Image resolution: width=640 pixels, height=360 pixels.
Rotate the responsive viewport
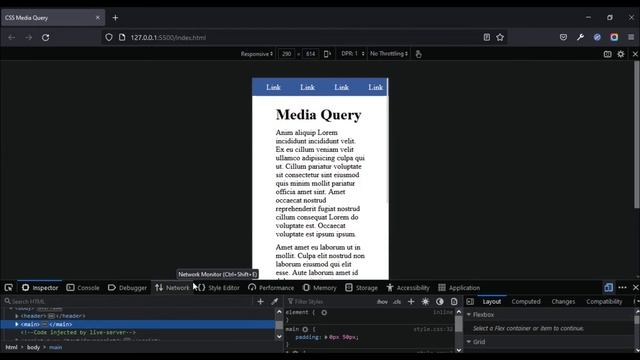tap(327, 54)
